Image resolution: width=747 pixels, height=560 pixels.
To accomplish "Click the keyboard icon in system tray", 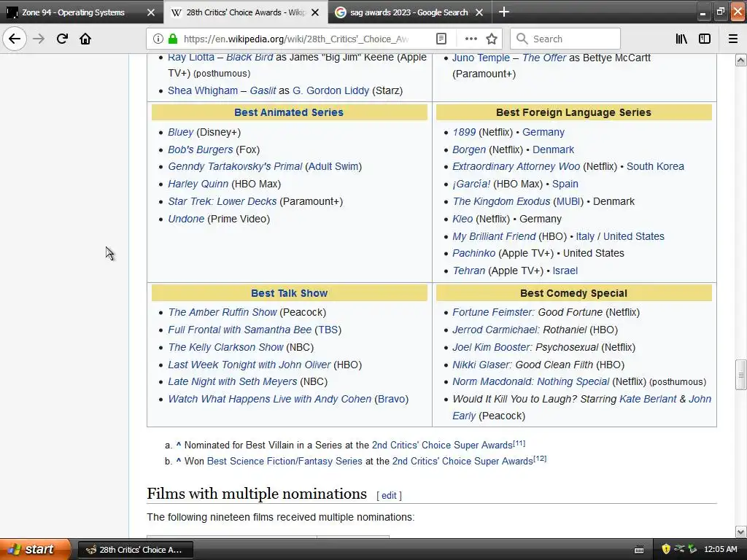I will click(x=639, y=550).
